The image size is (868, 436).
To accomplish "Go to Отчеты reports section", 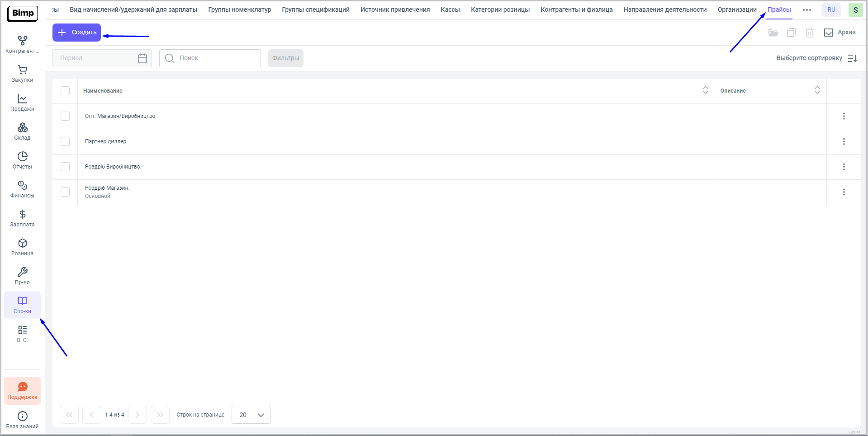I will 22,161.
